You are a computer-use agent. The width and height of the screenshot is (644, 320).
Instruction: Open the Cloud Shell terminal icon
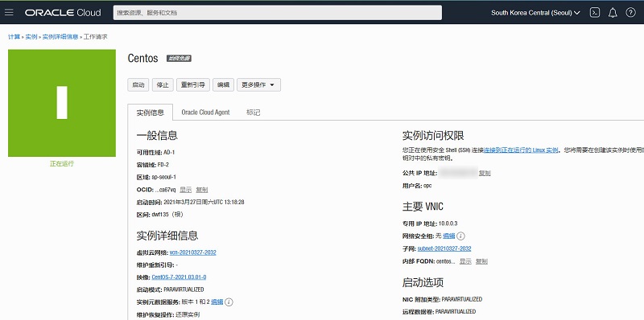pos(595,13)
